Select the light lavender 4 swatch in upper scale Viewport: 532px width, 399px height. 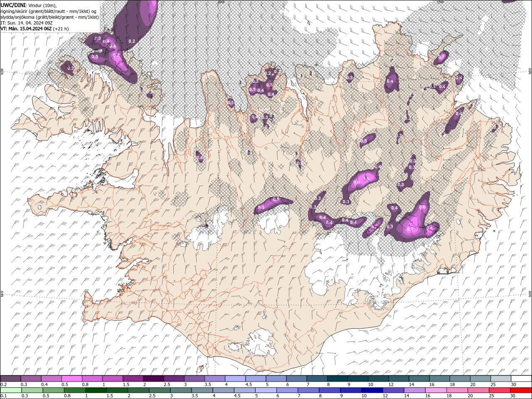tap(235, 379)
